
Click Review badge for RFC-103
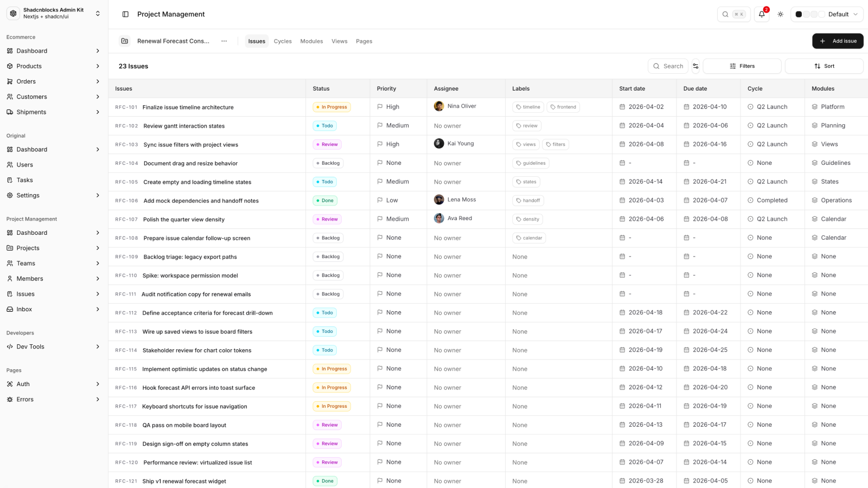click(x=327, y=144)
